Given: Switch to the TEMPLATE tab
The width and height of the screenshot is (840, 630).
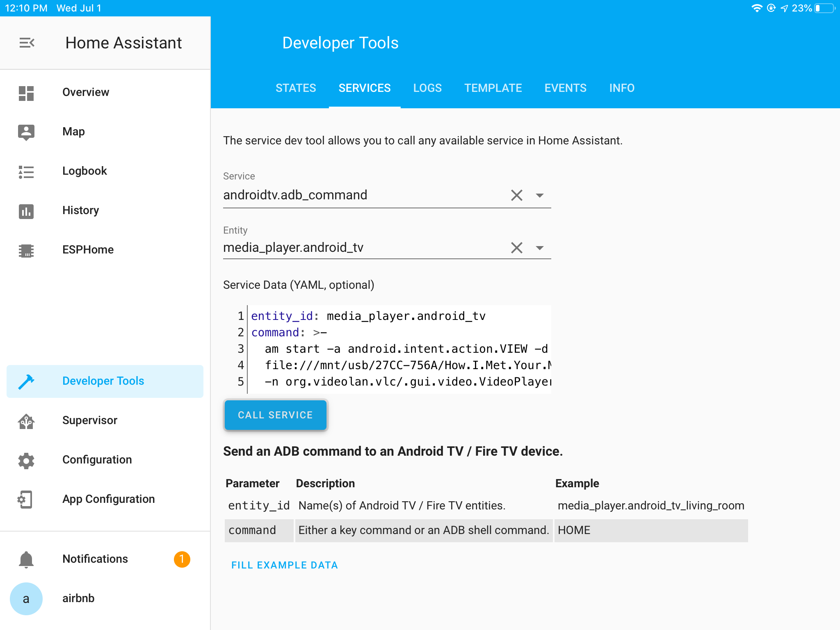Looking at the screenshot, I should 493,88.
